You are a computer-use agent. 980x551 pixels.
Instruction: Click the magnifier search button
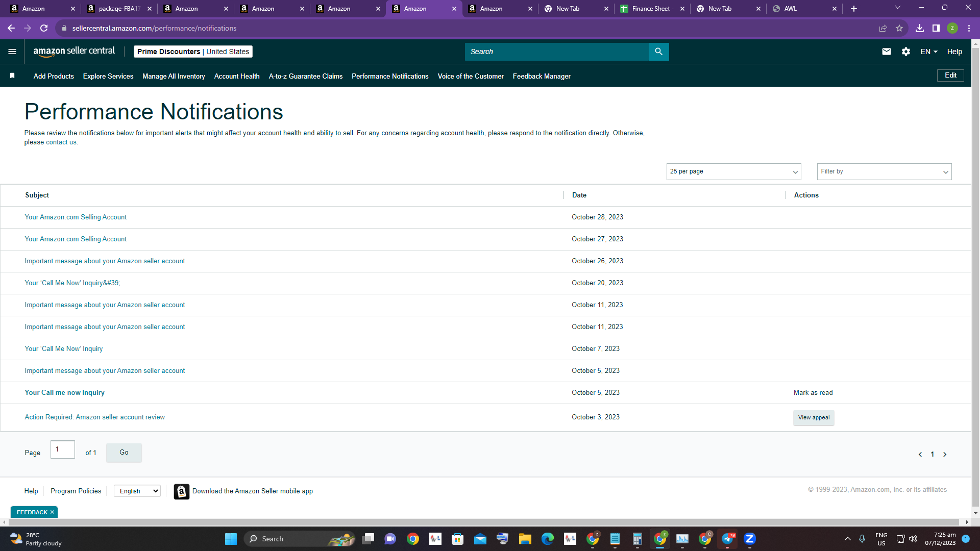pos(658,52)
